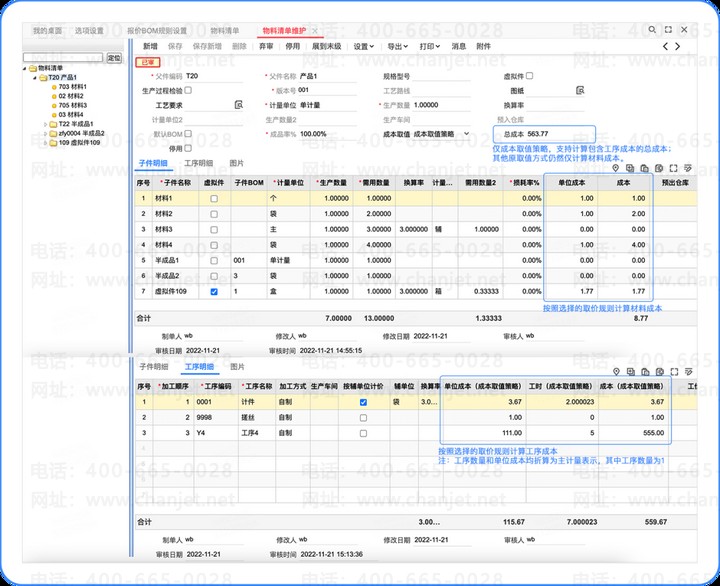
Task: Switch to the 物料清单 tab
Action: click(225, 31)
